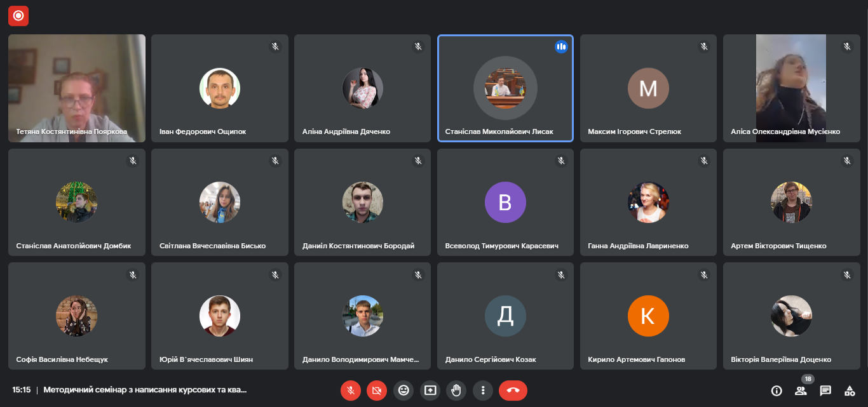Click Всеволод Тимурович Карасевич's purple B avatar
Image resolution: width=868 pixels, height=407 pixels.
coord(505,202)
